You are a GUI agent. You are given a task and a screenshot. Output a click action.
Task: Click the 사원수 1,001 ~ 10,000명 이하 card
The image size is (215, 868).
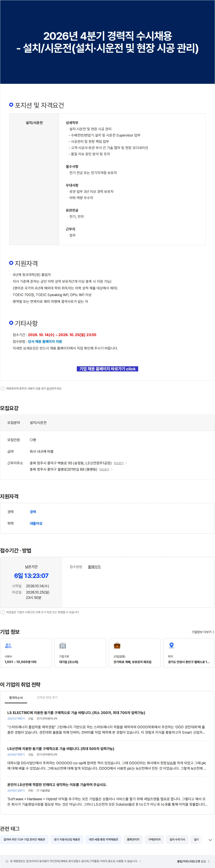coord(26,653)
